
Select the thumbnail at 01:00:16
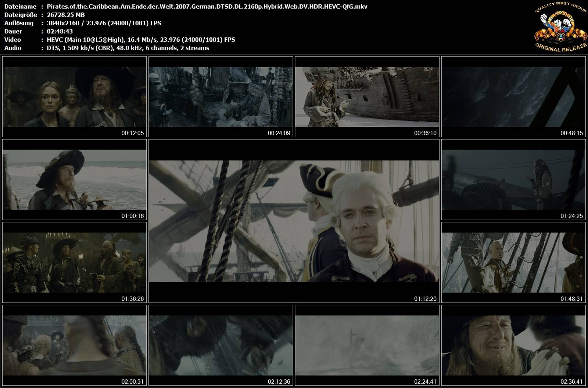[74, 180]
